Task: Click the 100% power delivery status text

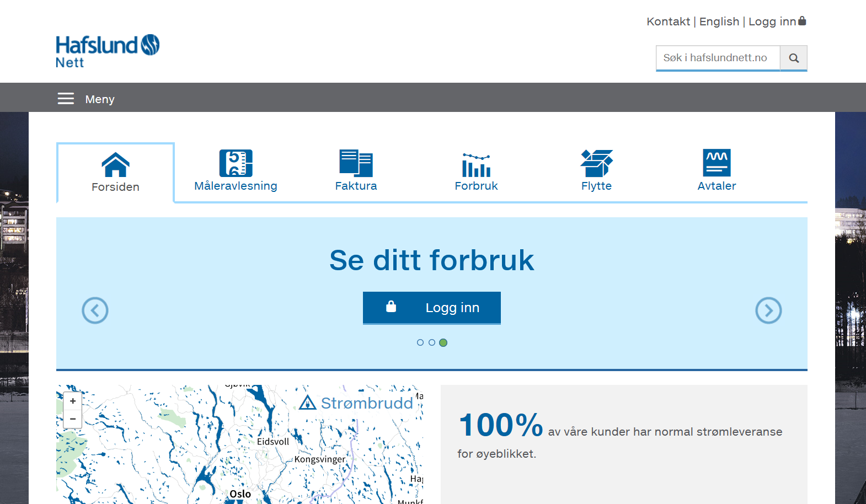Action: click(x=620, y=436)
